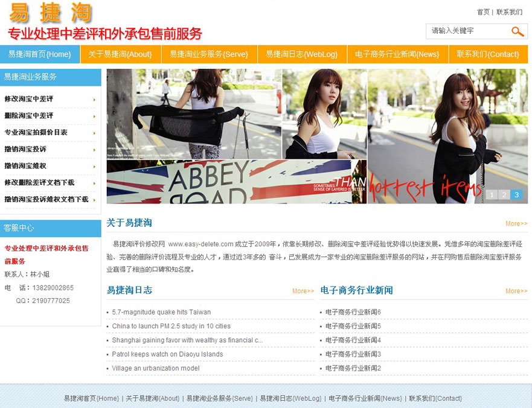Click More>> beside 易捷淘日志 heading
Viewport: 532px width, 408px height.
click(x=303, y=291)
